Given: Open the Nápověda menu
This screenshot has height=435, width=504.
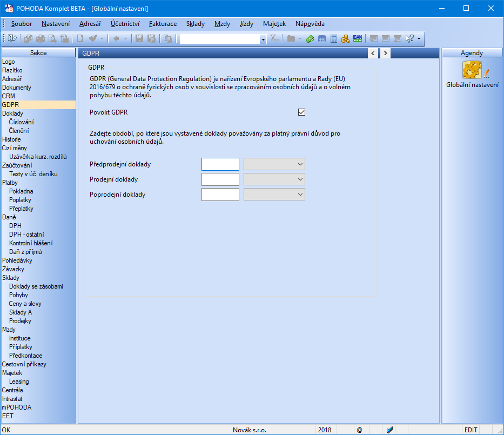Looking at the screenshot, I should (310, 24).
